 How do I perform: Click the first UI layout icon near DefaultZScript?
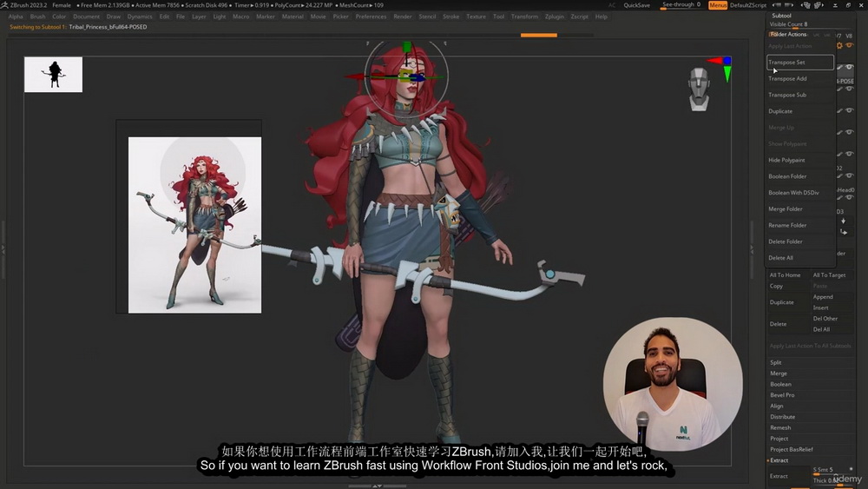806,5
